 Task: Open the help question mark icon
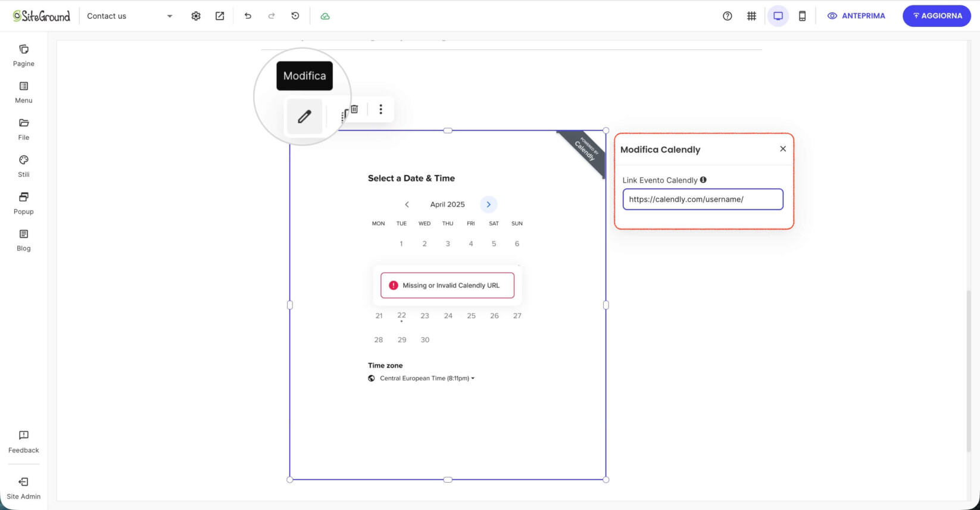[x=728, y=16]
